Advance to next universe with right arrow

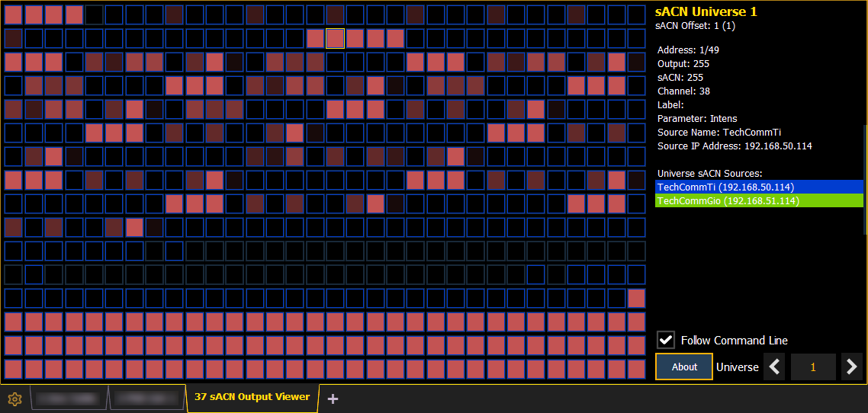point(851,367)
